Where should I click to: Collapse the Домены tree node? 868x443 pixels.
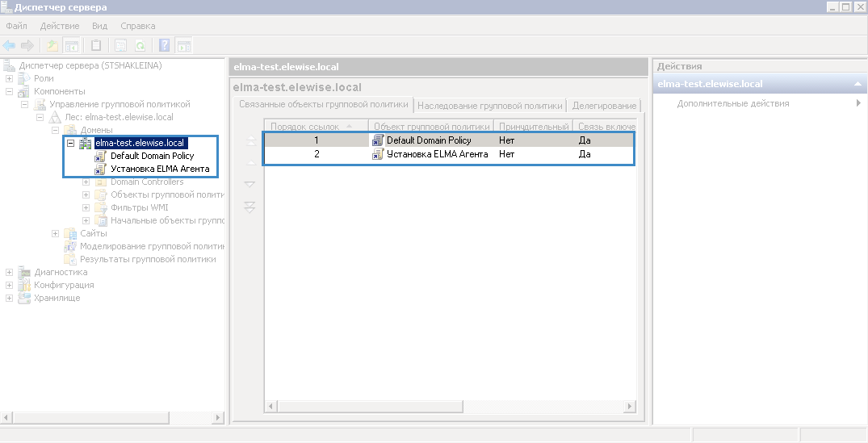coord(56,130)
